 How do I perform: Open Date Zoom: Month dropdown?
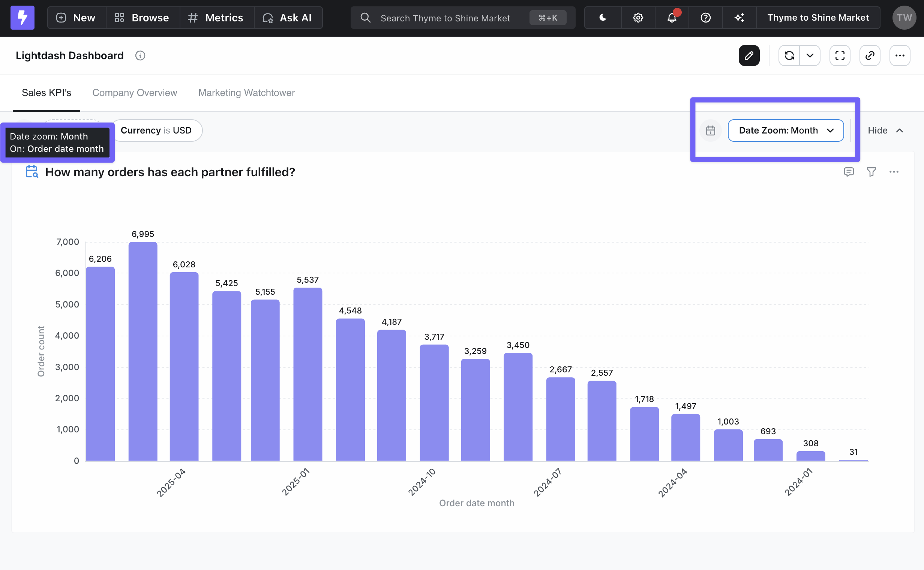click(785, 130)
